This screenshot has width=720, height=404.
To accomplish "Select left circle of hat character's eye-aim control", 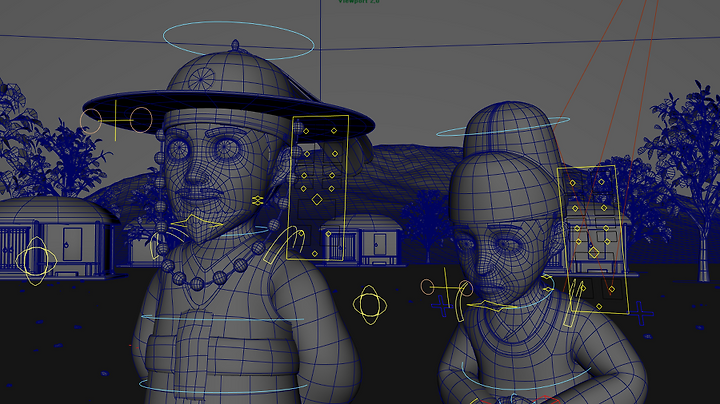I will point(90,121).
